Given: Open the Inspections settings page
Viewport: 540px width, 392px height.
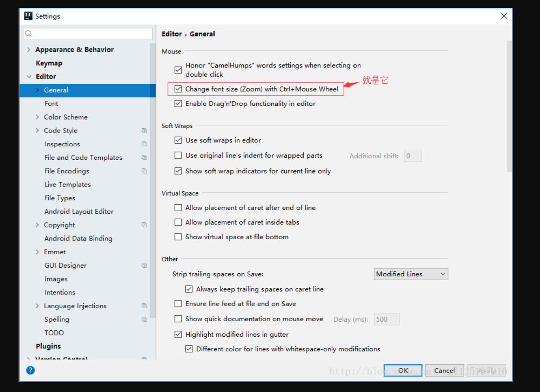Looking at the screenshot, I should coord(62,144).
